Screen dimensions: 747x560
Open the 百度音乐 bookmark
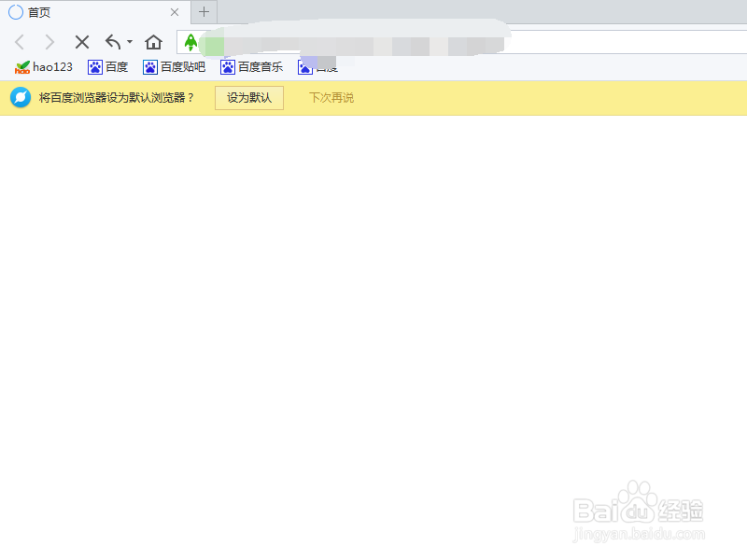point(251,67)
